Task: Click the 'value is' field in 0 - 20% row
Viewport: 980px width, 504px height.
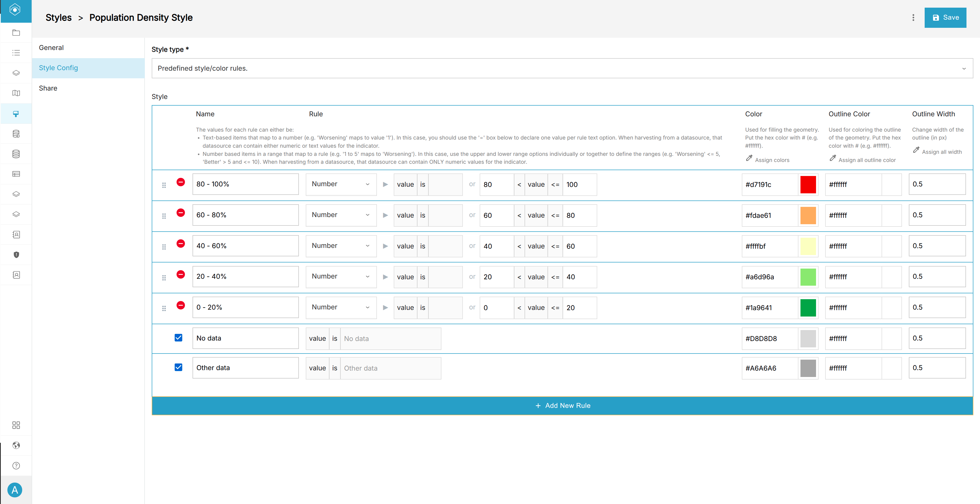Action: tap(445, 308)
